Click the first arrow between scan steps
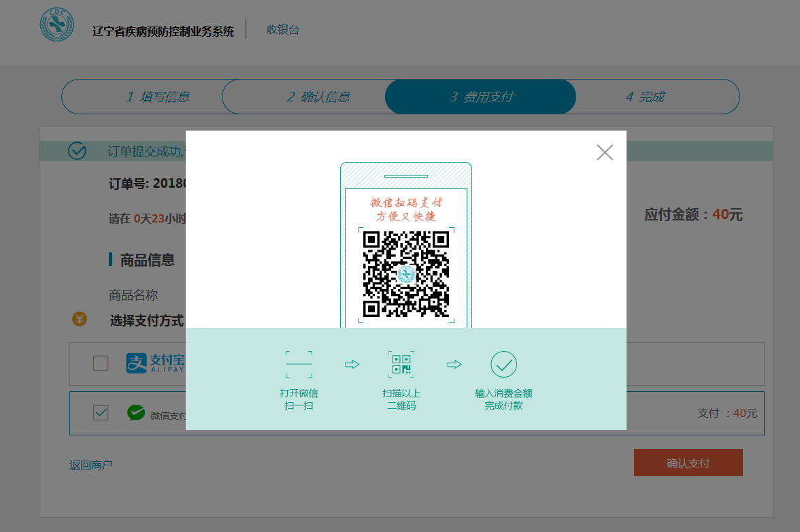The width and height of the screenshot is (800, 532). (x=352, y=365)
